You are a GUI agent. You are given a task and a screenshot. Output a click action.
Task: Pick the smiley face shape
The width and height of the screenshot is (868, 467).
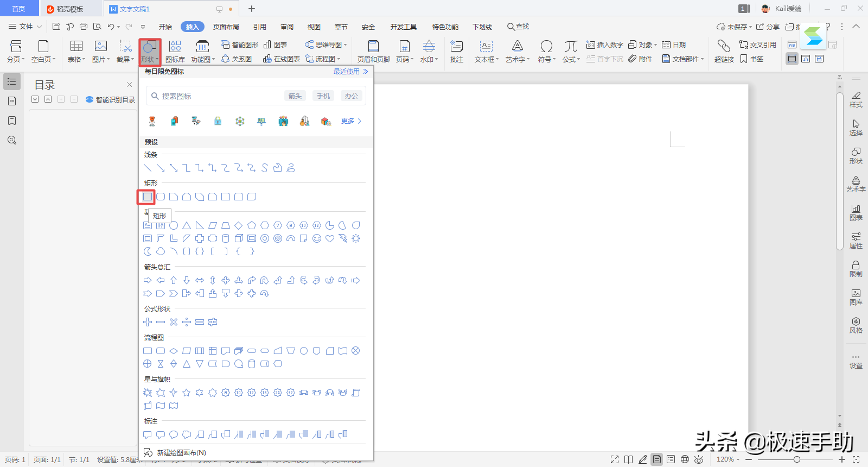pyautogui.click(x=317, y=238)
